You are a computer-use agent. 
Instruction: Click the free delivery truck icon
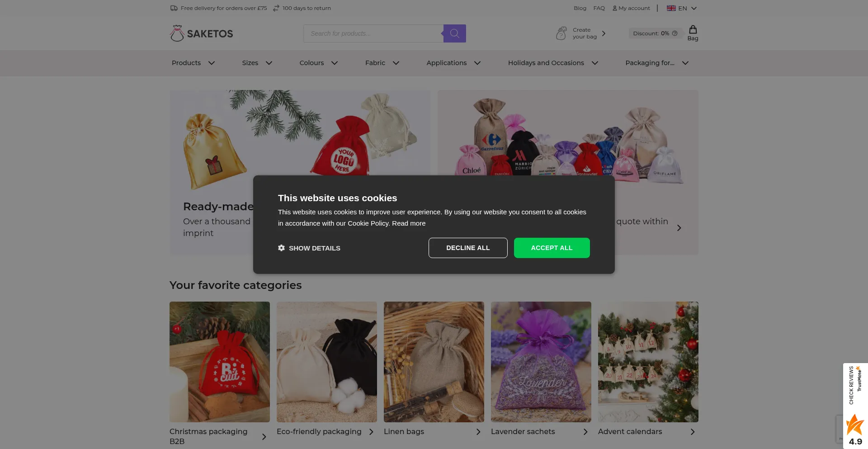pyautogui.click(x=174, y=8)
